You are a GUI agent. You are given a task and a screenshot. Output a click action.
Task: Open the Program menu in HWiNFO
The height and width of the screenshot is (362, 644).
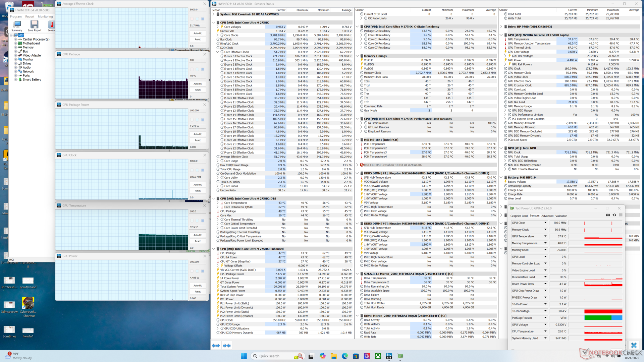click(x=16, y=16)
